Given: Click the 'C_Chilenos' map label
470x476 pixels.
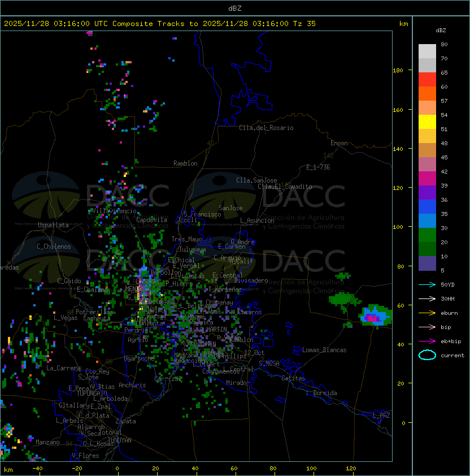Looking at the screenshot, I should tap(54, 246).
